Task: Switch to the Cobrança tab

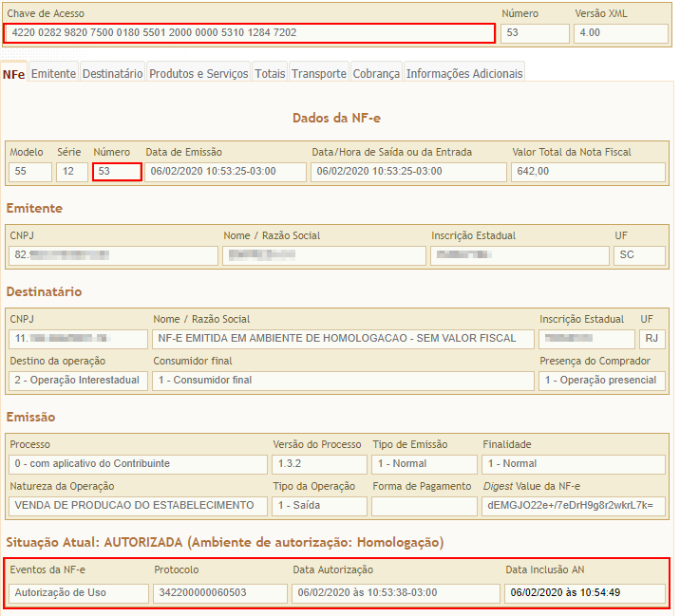Action: coord(376,73)
